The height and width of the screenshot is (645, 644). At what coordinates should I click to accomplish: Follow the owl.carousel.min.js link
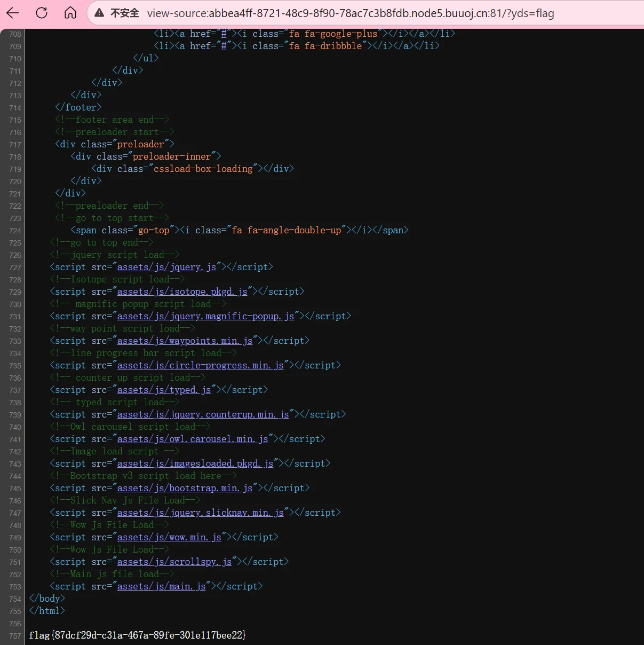tap(193, 439)
